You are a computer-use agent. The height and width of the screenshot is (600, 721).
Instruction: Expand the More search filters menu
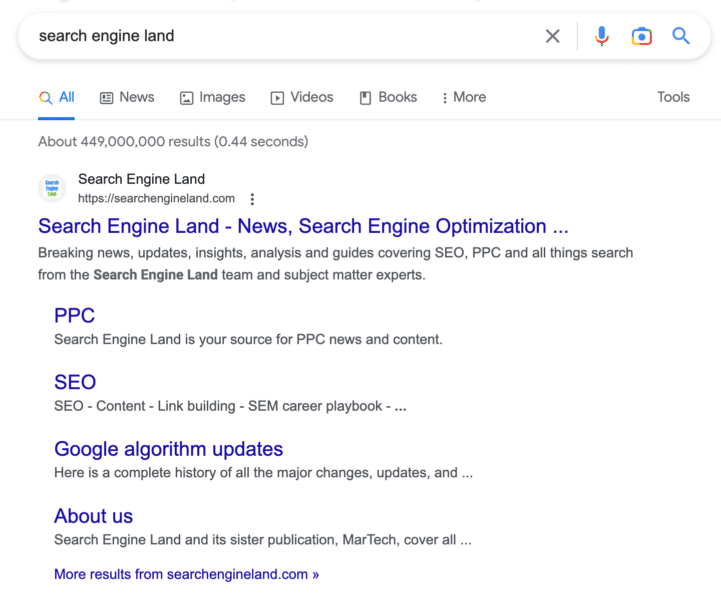[x=463, y=97]
